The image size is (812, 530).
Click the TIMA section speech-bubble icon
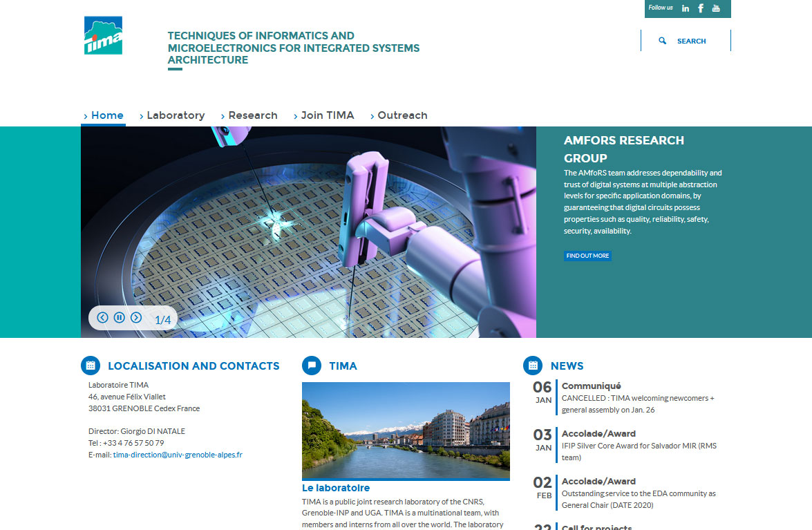312,366
